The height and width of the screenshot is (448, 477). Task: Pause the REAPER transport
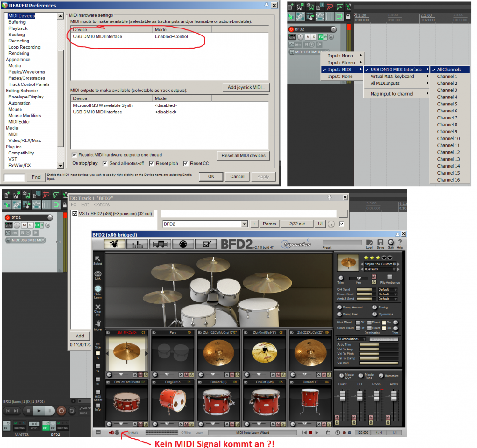49,411
